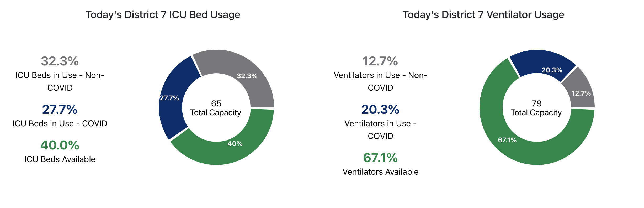This screenshot has width=644, height=208.
Task: Select the "ICU Beds Available" legend label
Action: (x=60, y=159)
